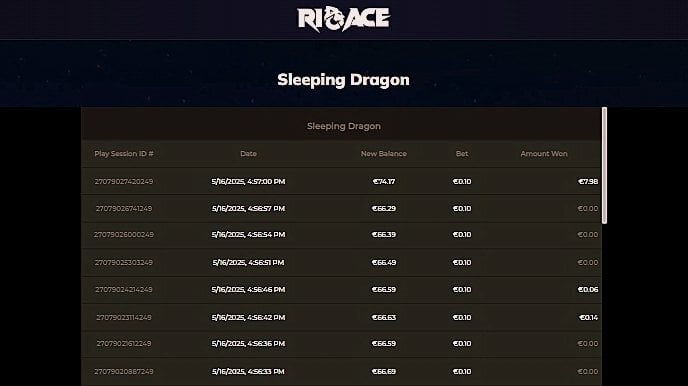This screenshot has width=688, height=386.
Task: Click the Sleeping Dragon page heading
Action: 344,80
